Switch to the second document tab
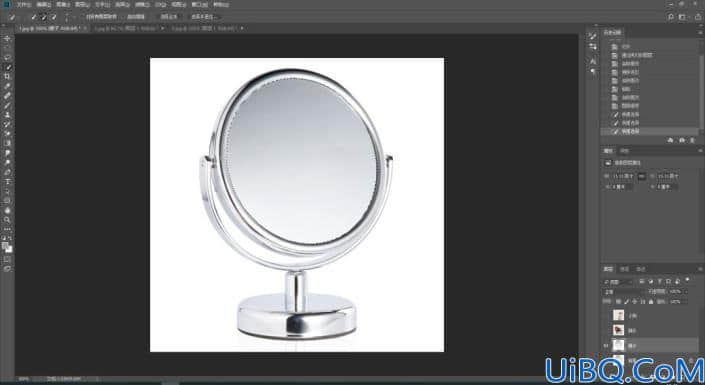This screenshot has width=705, height=385. (x=126, y=28)
